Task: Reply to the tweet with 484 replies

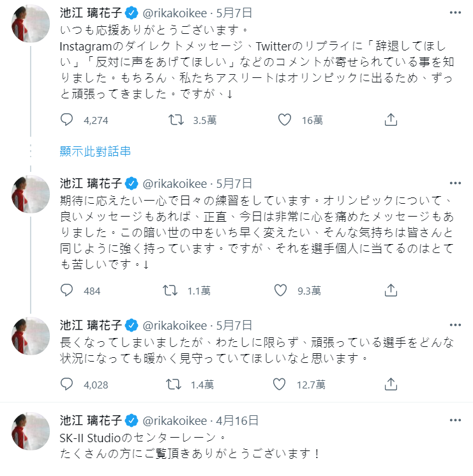Action: 66,290
